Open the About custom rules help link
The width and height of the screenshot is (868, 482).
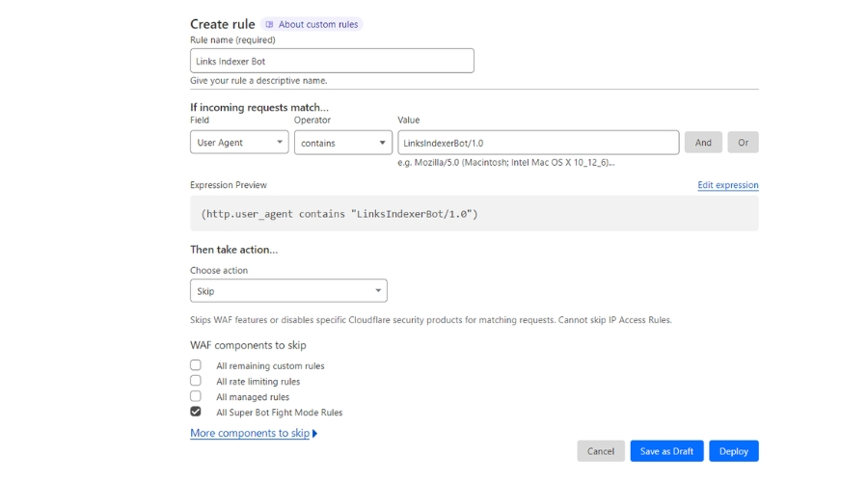pos(318,25)
